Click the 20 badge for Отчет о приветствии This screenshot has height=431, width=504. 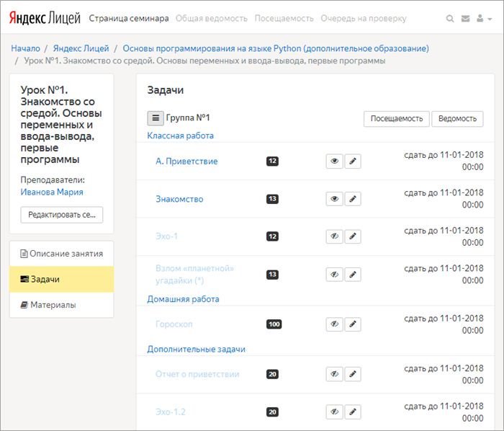(272, 374)
